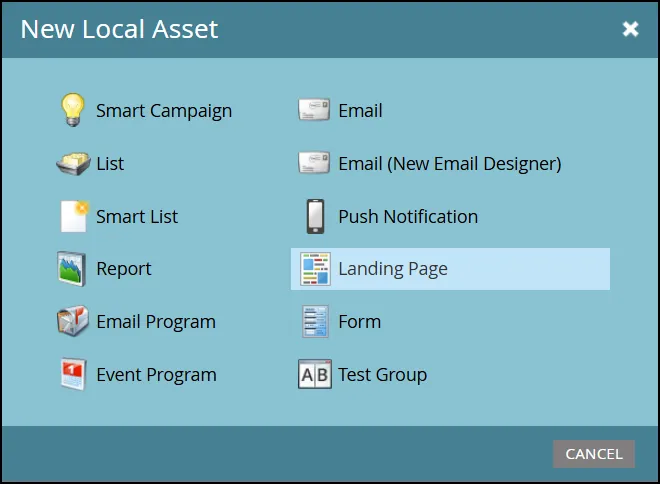The height and width of the screenshot is (484, 660).
Task: Select the Email Program label
Action: (x=156, y=322)
